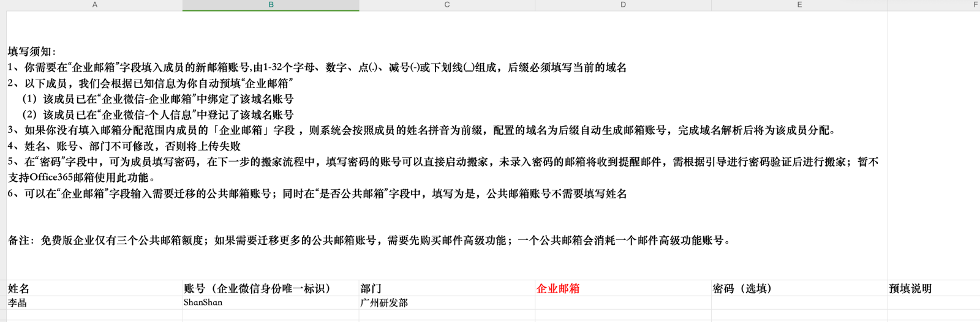Click column E header
The height and width of the screenshot is (322, 980).
click(x=799, y=5)
